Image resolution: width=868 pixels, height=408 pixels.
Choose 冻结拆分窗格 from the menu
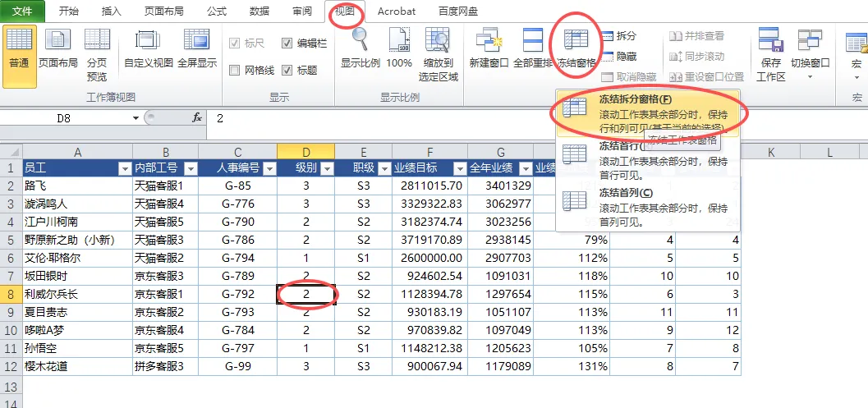point(648,113)
